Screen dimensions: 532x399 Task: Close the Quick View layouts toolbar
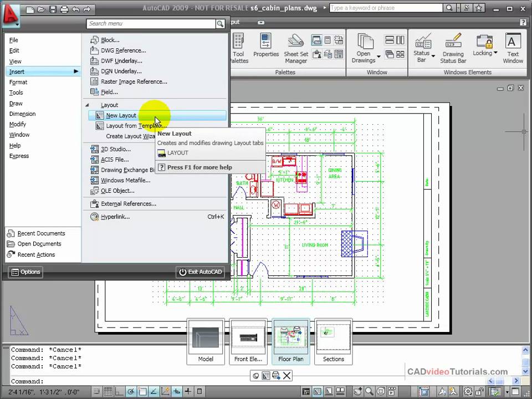click(287, 376)
